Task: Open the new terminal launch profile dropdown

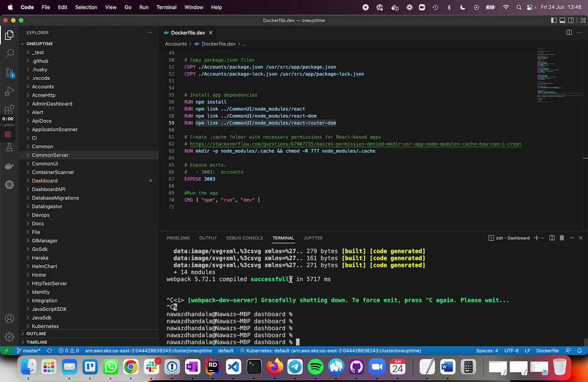Action: click(x=543, y=238)
